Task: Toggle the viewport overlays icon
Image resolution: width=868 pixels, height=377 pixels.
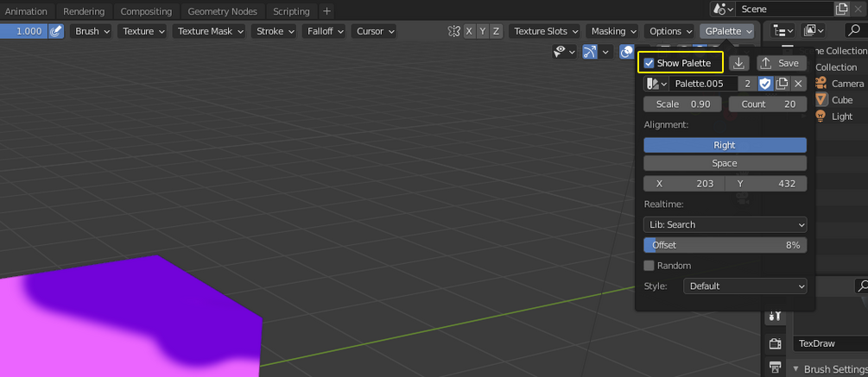Action: (x=627, y=52)
